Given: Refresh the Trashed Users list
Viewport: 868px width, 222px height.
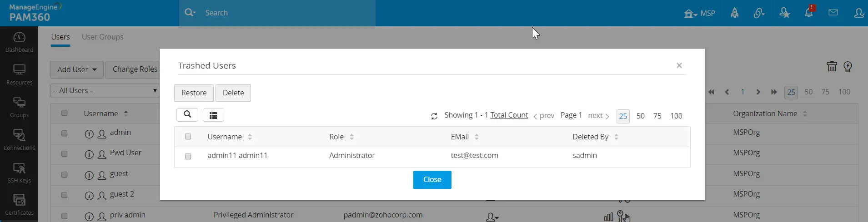Looking at the screenshot, I should coord(434,116).
